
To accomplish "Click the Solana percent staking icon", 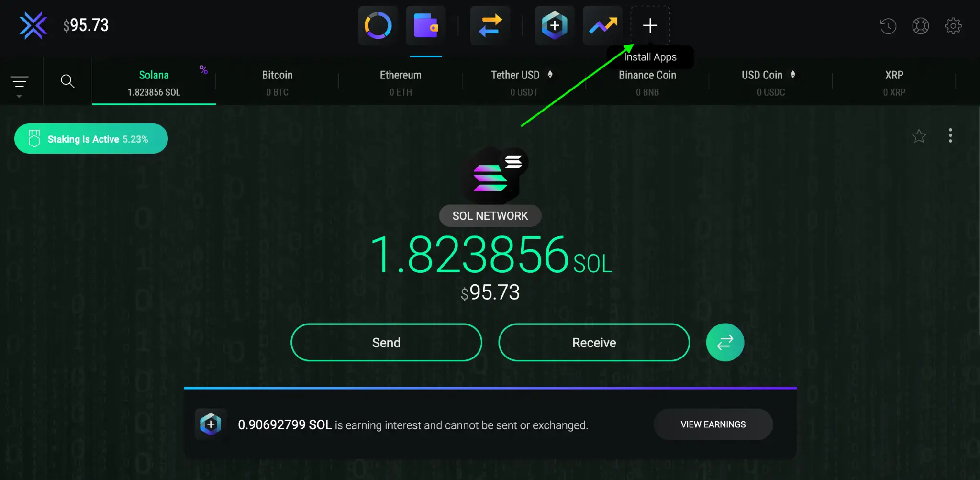I will (203, 70).
